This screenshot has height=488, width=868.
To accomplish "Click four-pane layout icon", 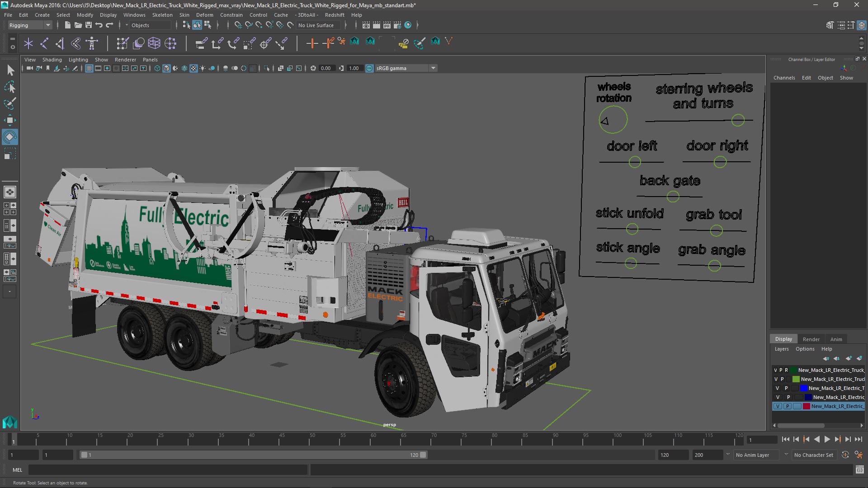I will 10,209.
